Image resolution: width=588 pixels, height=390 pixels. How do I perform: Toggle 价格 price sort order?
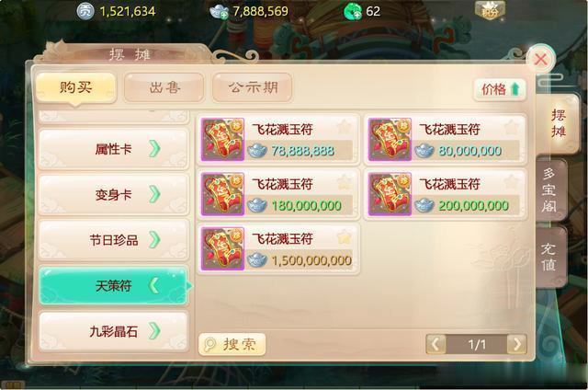click(500, 89)
